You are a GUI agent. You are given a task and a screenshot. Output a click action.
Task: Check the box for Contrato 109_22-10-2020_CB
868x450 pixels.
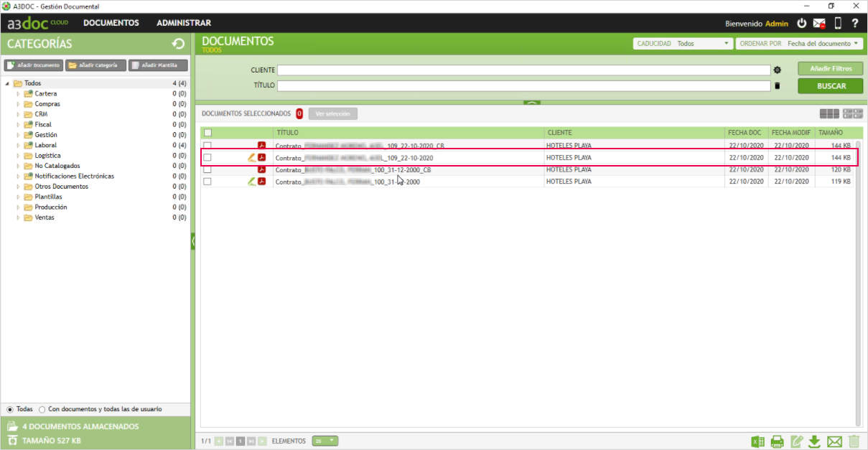(x=207, y=146)
